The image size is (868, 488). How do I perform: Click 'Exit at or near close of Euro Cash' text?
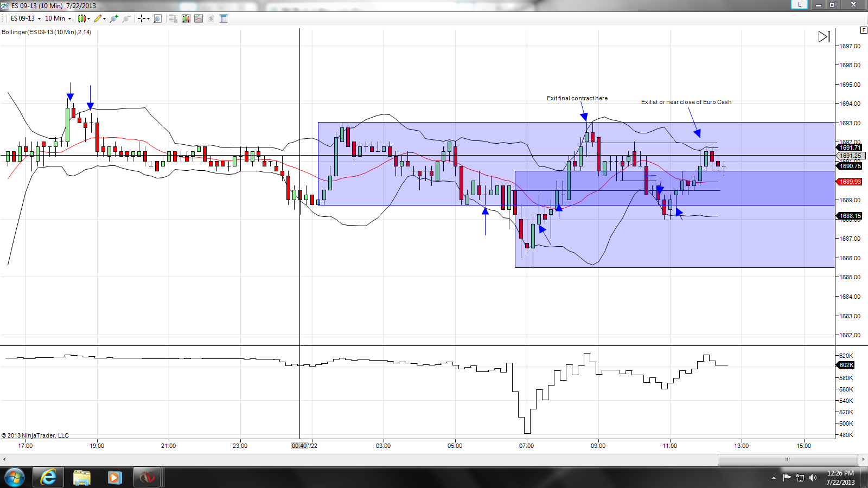[686, 102]
